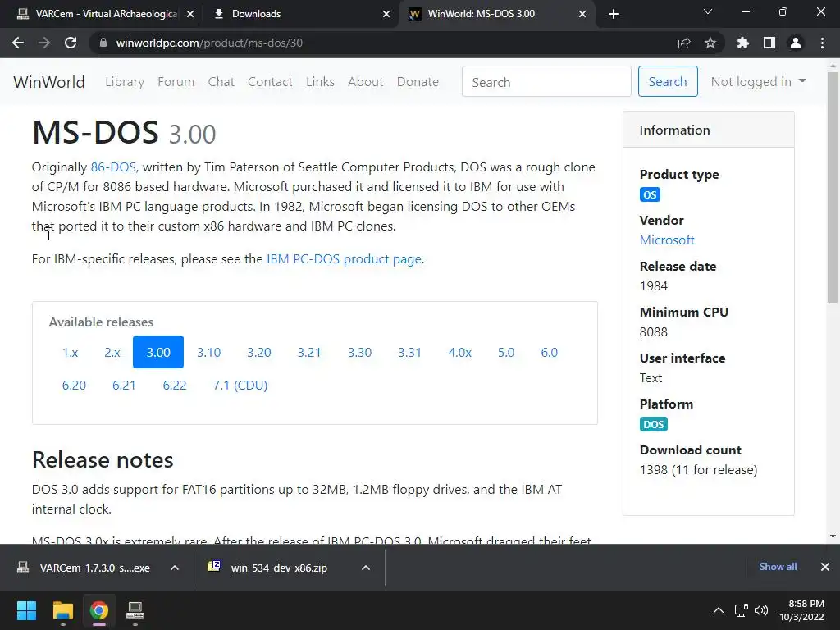The image size is (840, 630).
Task: Close the WinWorld MS-DOS 3.00 tab
Action: (x=582, y=14)
